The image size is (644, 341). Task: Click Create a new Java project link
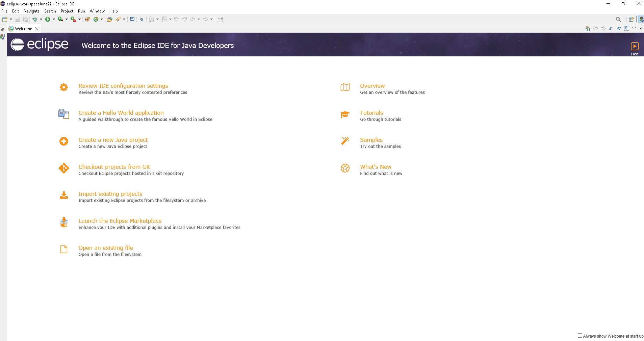click(x=113, y=140)
